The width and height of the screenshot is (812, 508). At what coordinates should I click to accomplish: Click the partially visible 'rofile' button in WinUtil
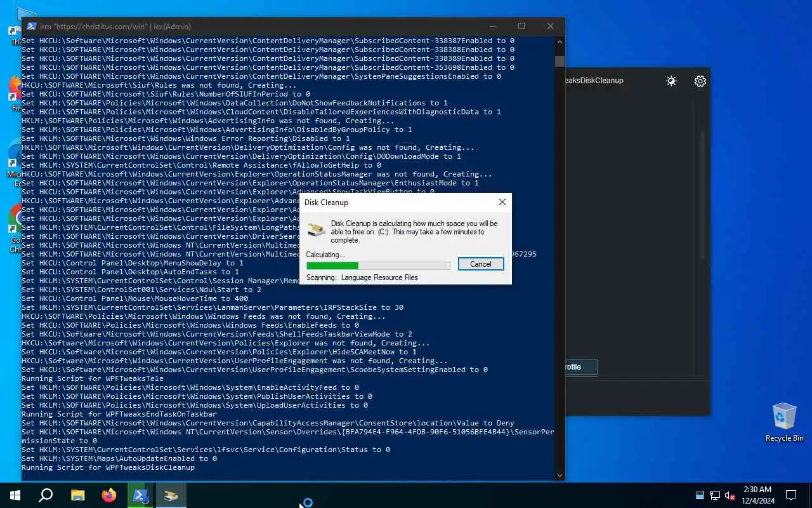(x=581, y=367)
